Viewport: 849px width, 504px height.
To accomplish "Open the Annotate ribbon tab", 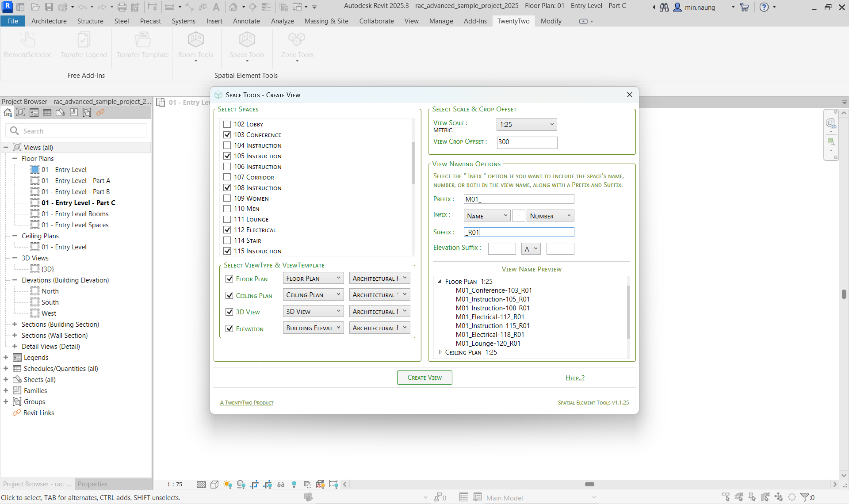I will click(246, 21).
